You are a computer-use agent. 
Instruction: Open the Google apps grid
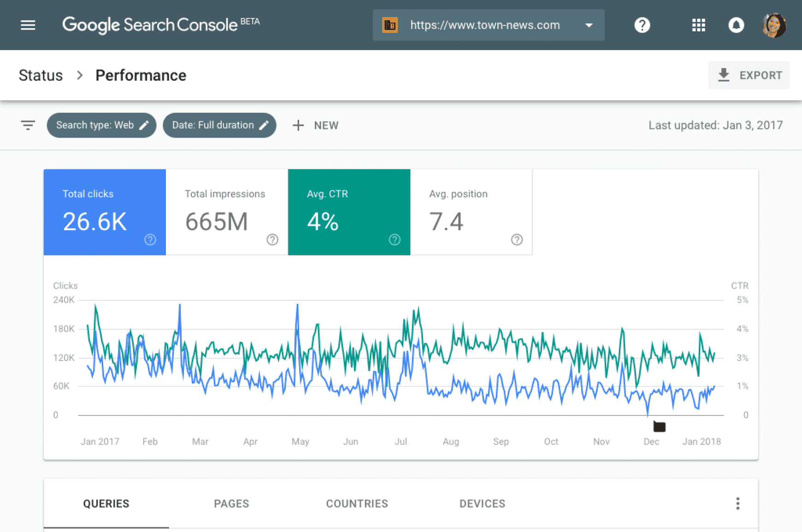[x=698, y=25]
